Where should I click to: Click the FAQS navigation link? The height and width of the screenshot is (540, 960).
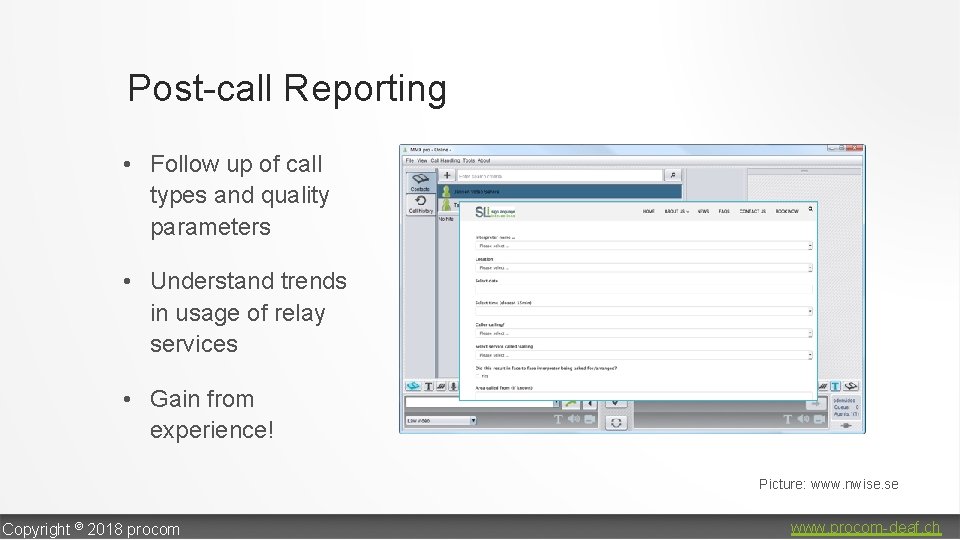tap(724, 211)
